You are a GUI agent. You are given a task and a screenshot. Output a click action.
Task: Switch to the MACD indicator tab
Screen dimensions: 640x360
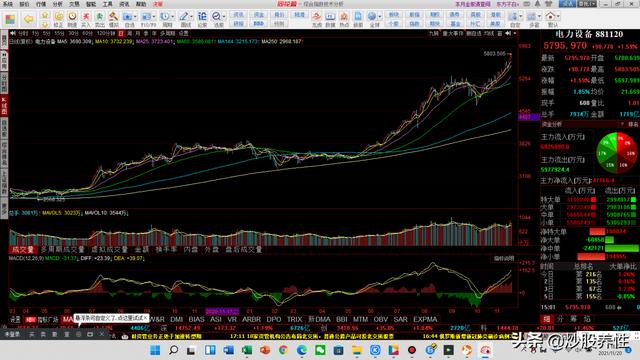pos(68,319)
